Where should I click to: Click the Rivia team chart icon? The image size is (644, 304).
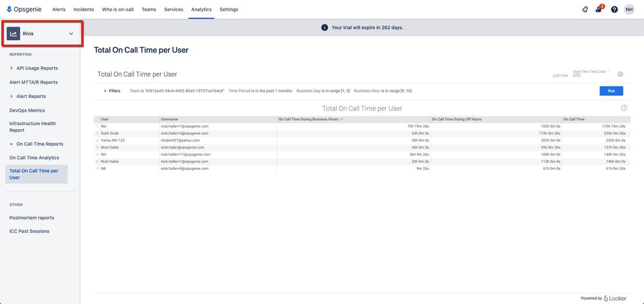click(x=14, y=34)
